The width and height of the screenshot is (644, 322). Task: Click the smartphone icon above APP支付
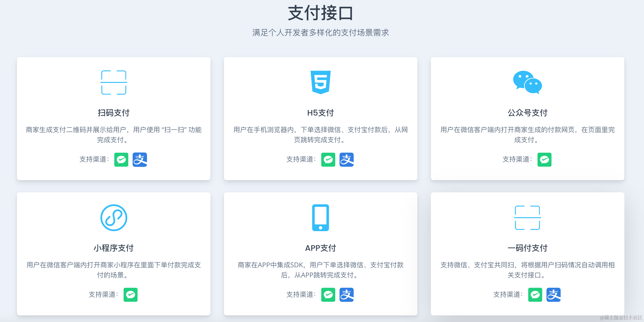320,218
